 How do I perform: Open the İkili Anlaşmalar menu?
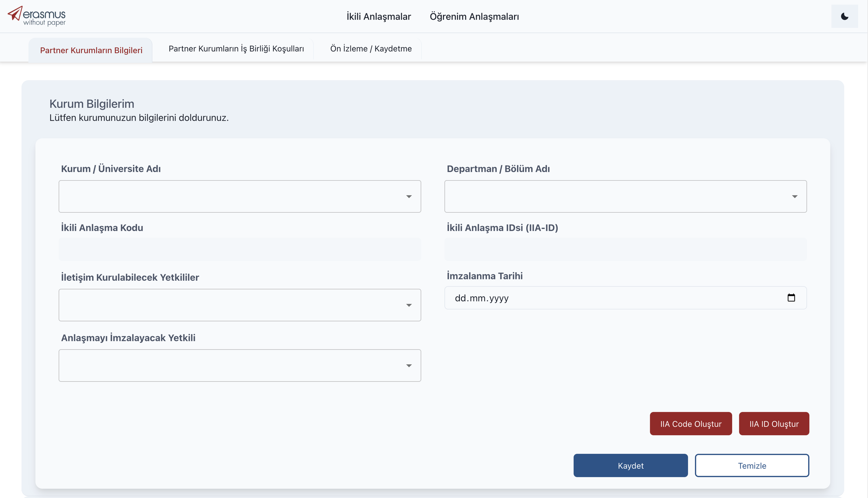[x=379, y=17]
